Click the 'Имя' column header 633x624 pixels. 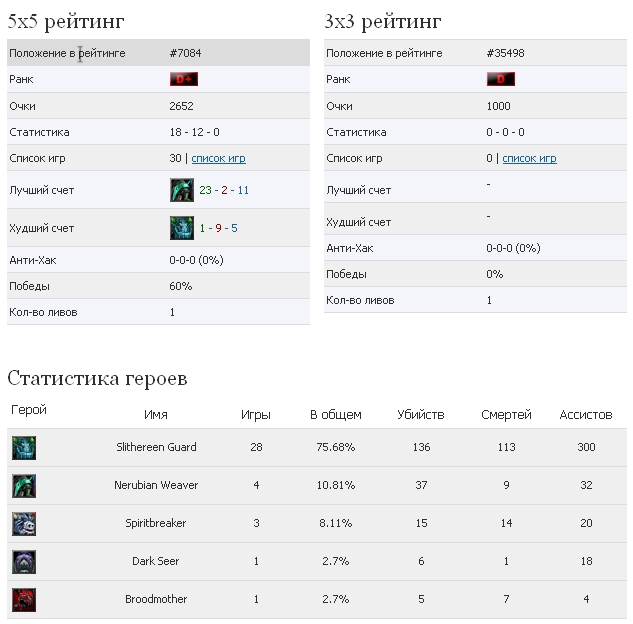[x=156, y=414]
